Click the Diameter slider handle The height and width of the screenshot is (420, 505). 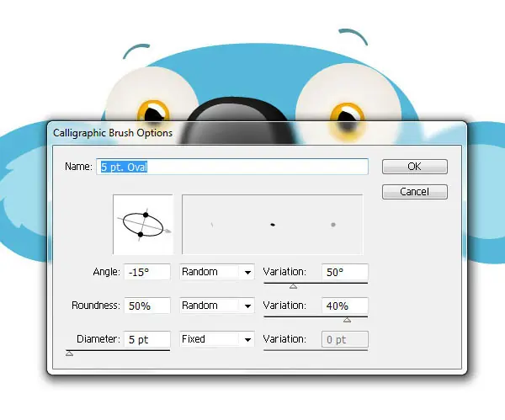69,354
